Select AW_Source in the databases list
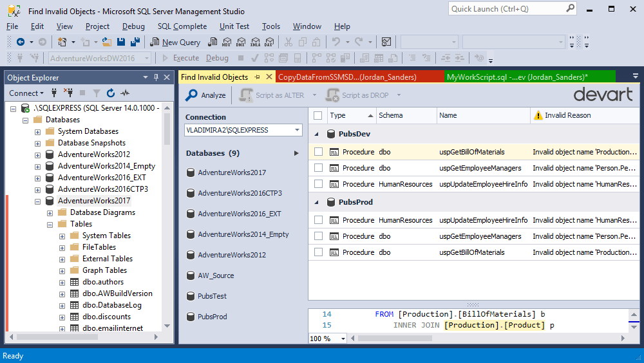This screenshot has width=644, height=363. click(216, 275)
